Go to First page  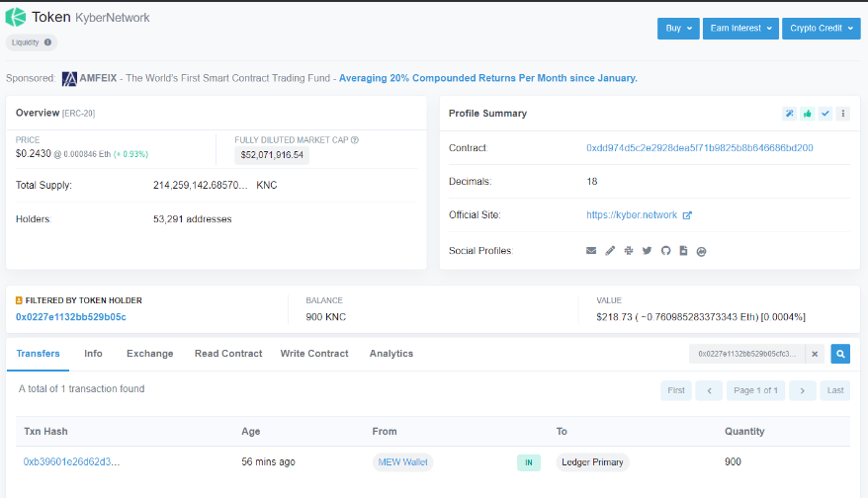[676, 390]
